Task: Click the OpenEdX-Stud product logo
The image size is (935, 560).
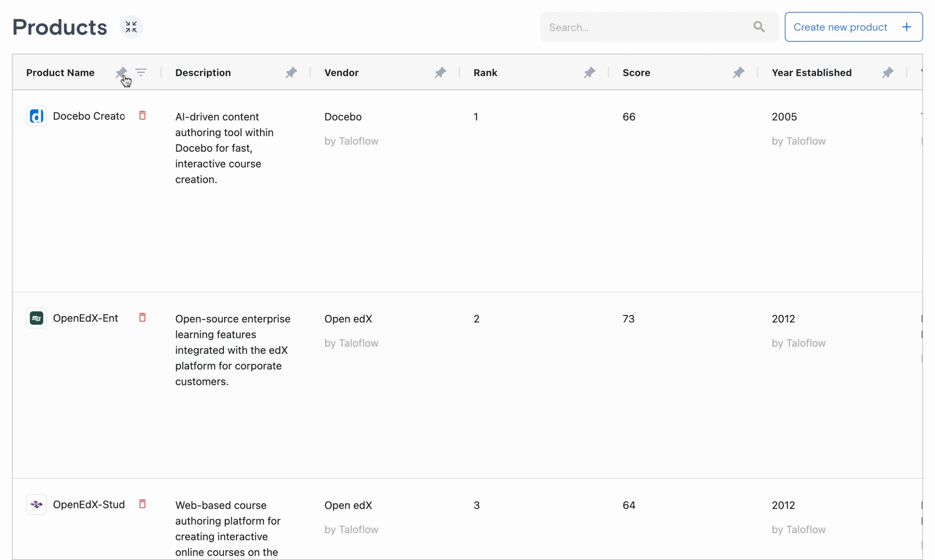Action: coord(37,504)
